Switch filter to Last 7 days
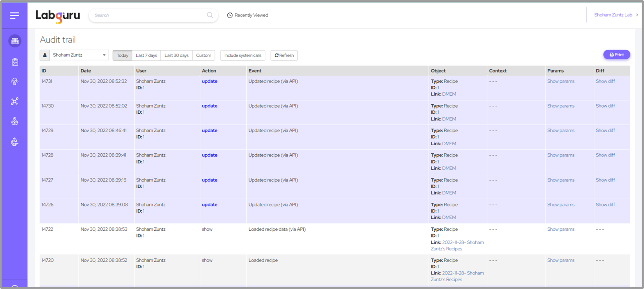The width and height of the screenshot is (644, 289). coord(146,55)
